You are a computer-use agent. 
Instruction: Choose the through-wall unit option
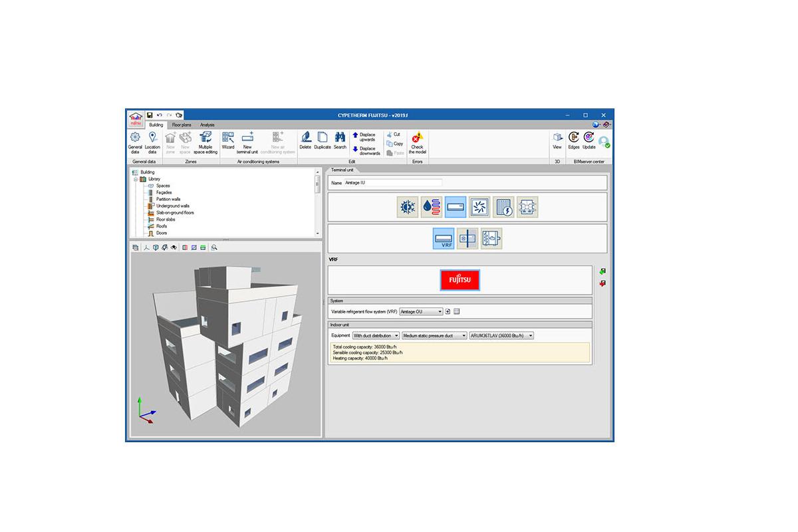click(x=467, y=238)
